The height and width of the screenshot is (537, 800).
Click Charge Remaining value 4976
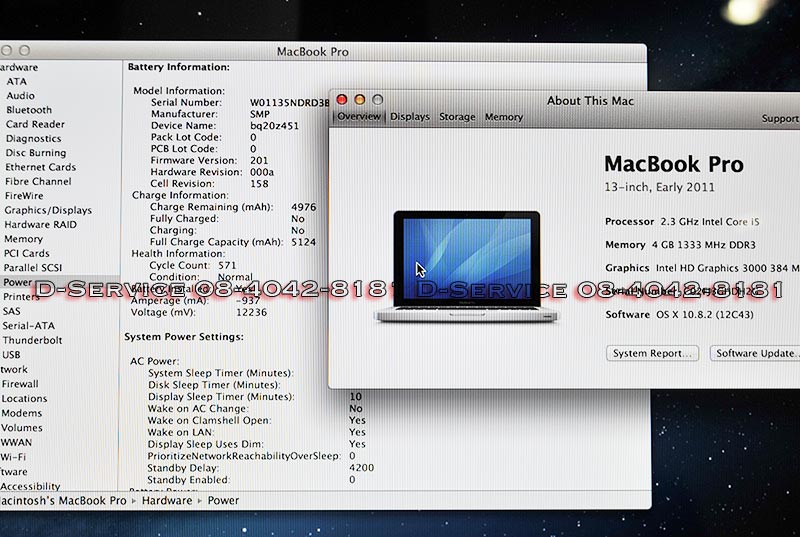pyautogui.click(x=304, y=207)
